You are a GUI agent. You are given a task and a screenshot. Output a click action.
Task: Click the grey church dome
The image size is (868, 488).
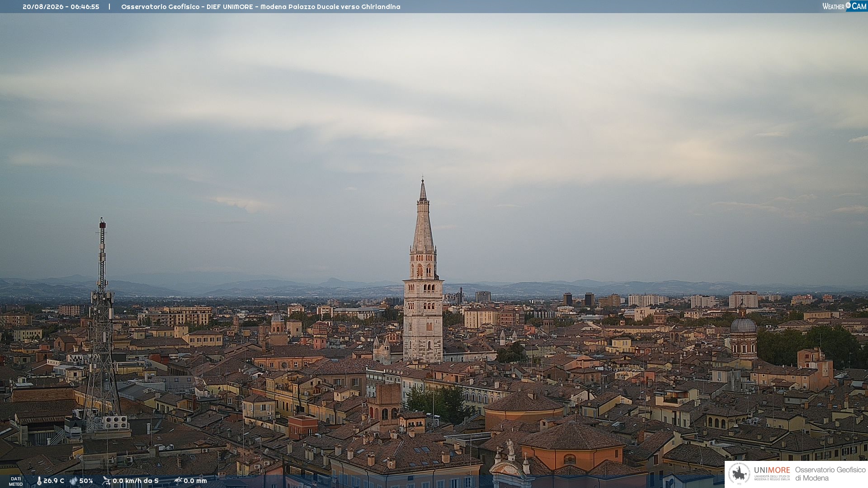743,325
